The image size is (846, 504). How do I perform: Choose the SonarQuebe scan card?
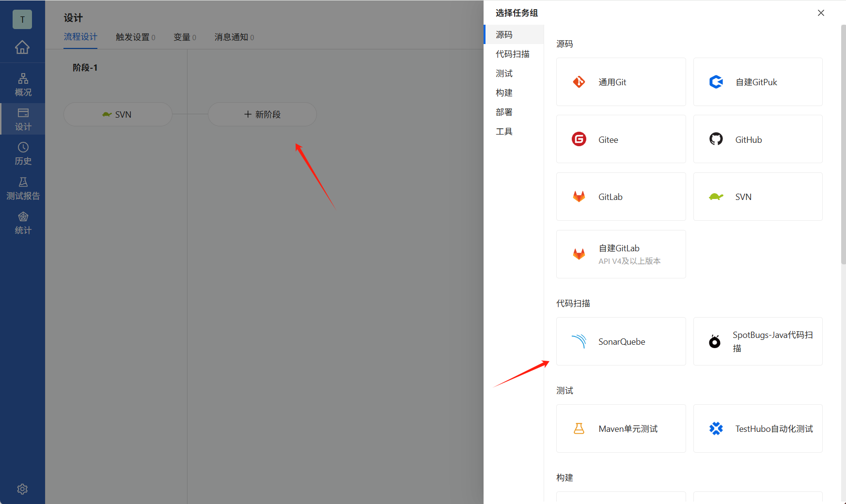621,341
